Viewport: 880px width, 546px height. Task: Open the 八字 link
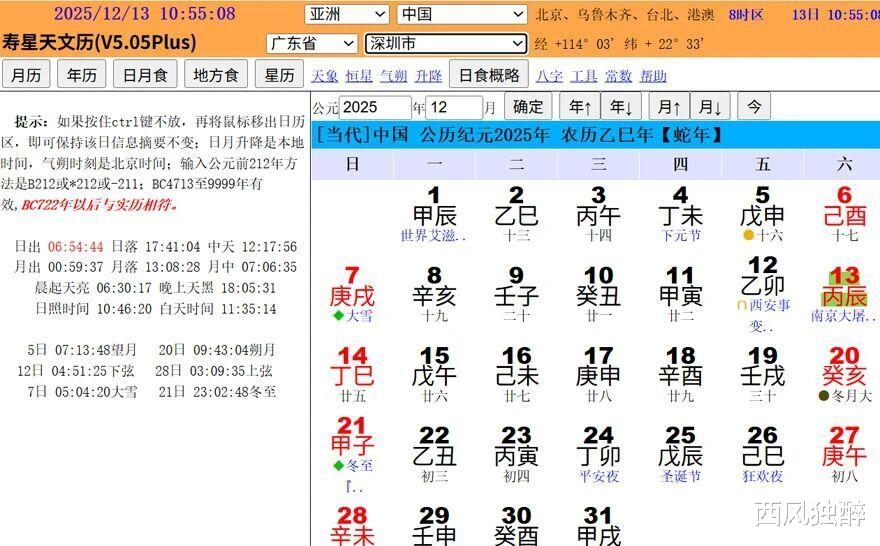[x=549, y=76]
